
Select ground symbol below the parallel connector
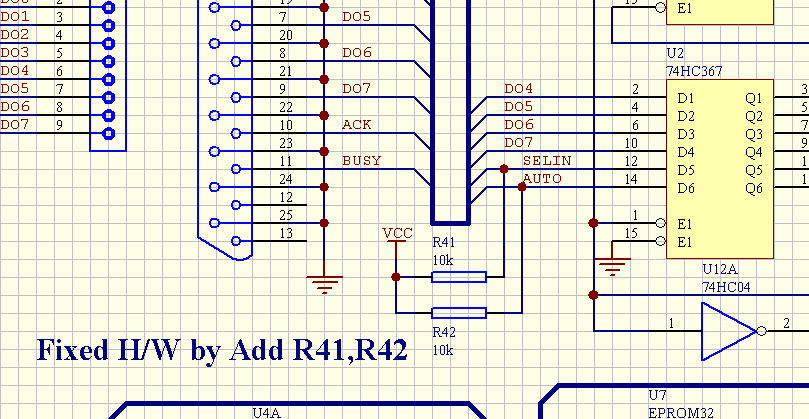pos(323,283)
